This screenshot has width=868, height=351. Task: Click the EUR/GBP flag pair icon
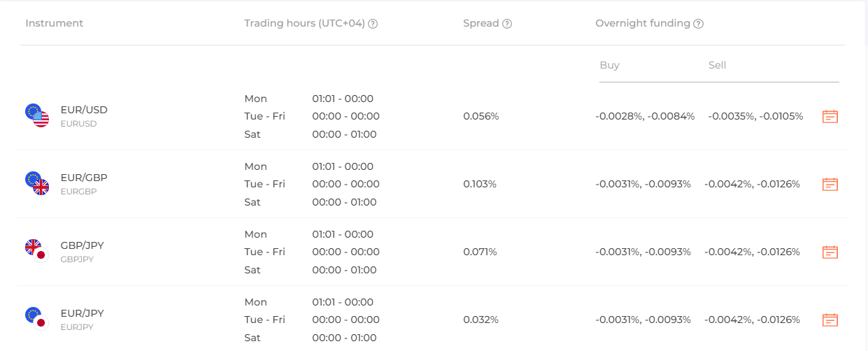click(x=37, y=184)
